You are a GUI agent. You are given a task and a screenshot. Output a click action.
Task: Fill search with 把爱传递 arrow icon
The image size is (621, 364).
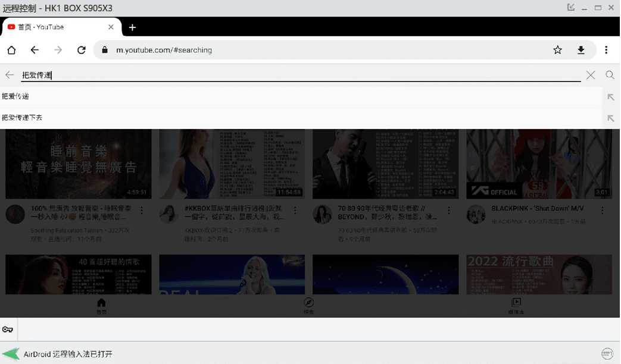click(610, 97)
